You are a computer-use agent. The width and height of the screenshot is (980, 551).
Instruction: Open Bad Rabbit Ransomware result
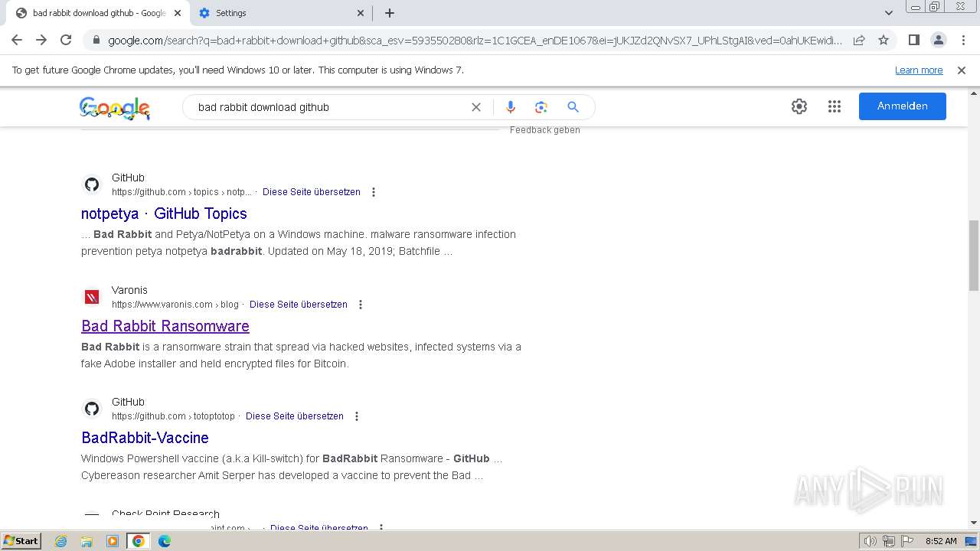pos(165,326)
